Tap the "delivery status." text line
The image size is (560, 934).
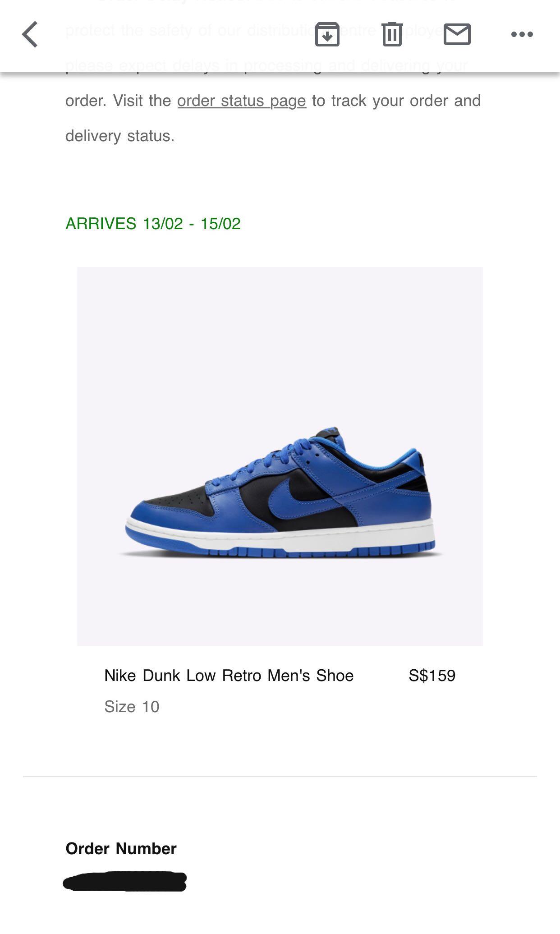(x=120, y=136)
